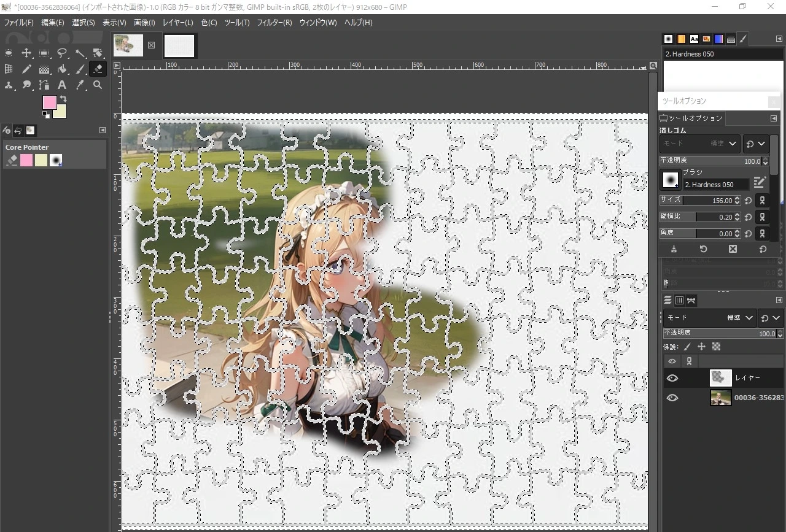Select the Color Picker eyedropper tool
Image resolution: width=786 pixels, height=532 pixels.
tap(80, 85)
